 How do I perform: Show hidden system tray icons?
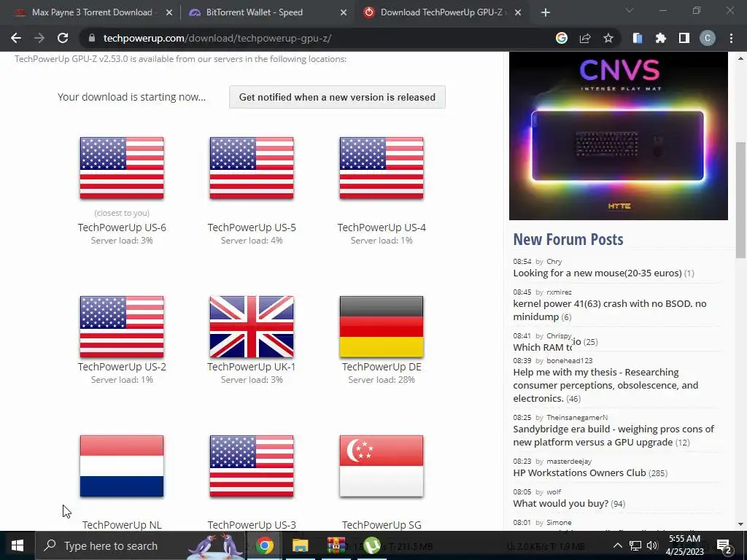(617, 545)
